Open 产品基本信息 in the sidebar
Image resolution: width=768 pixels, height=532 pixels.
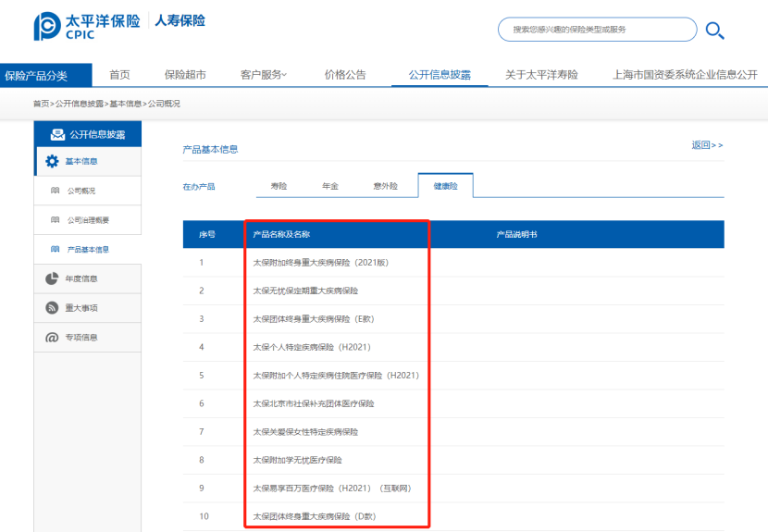click(88, 249)
